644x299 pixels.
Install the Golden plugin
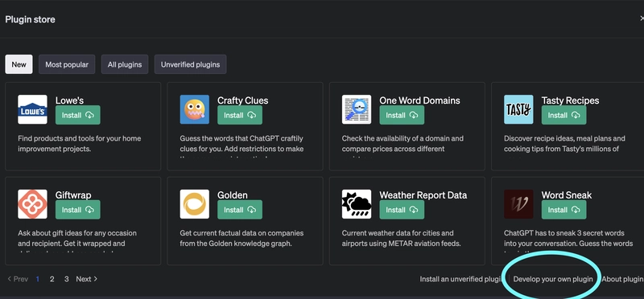[240, 210]
